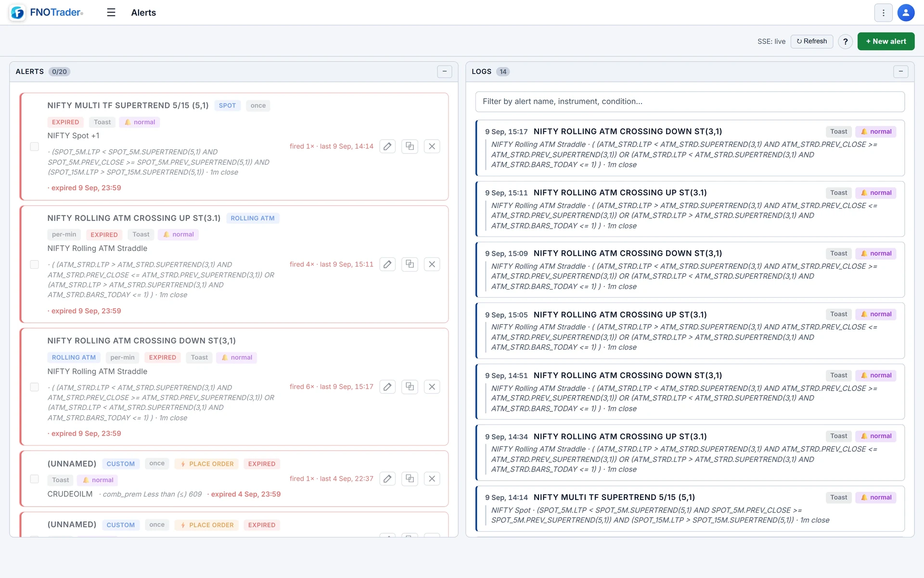Click the SPOT tag on the SUPERTREND alert
The width and height of the screenshot is (924, 578).
[227, 105]
